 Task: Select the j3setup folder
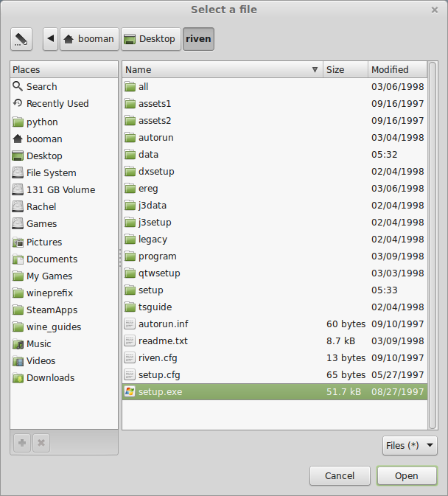click(275, 222)
